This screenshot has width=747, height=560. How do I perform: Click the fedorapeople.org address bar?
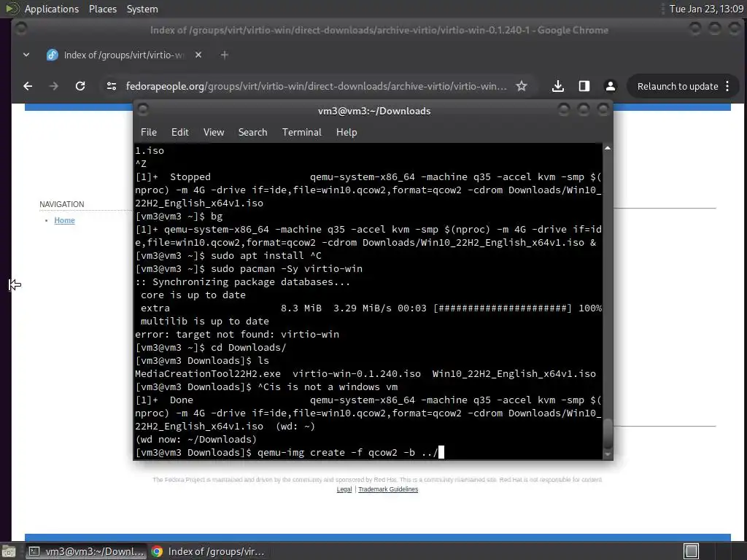coord(316,86)
